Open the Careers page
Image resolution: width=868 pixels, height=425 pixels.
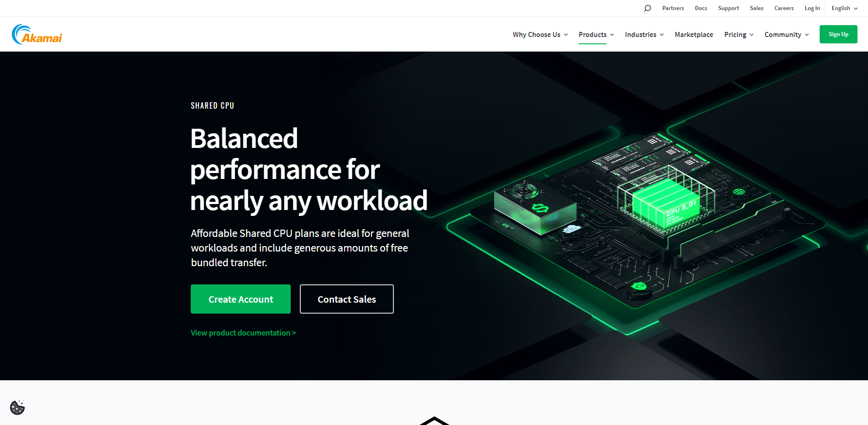point(784,8)
